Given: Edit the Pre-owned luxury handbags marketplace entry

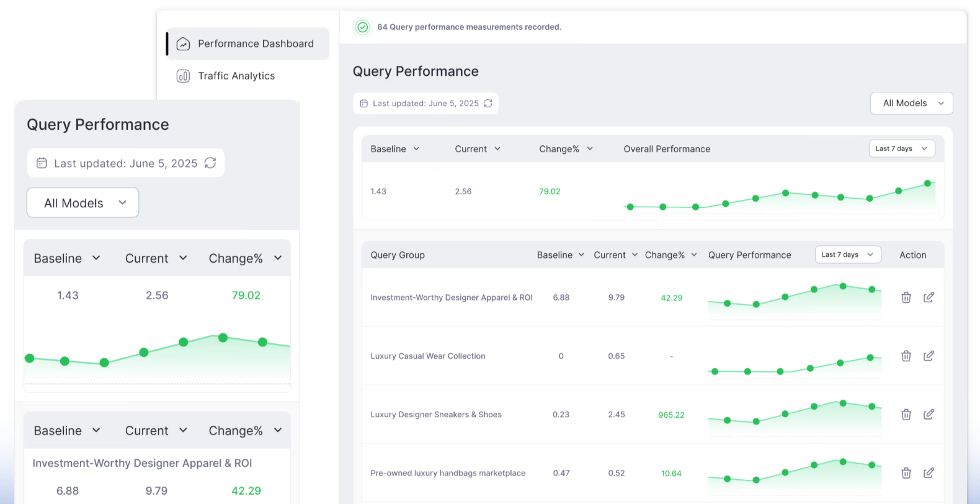Looking at the screenshot, I should [x=929, y=473].
